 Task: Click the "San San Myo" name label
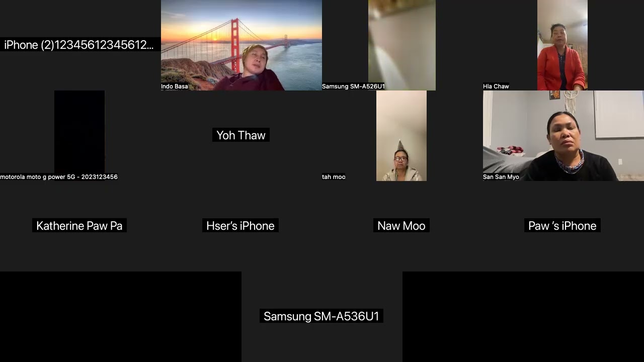(x=501, y=177)
